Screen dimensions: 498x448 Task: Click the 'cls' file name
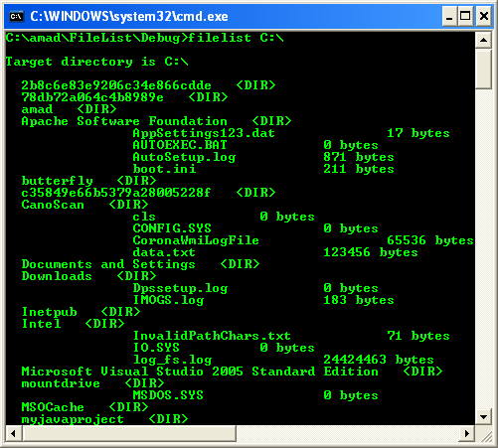144,217
